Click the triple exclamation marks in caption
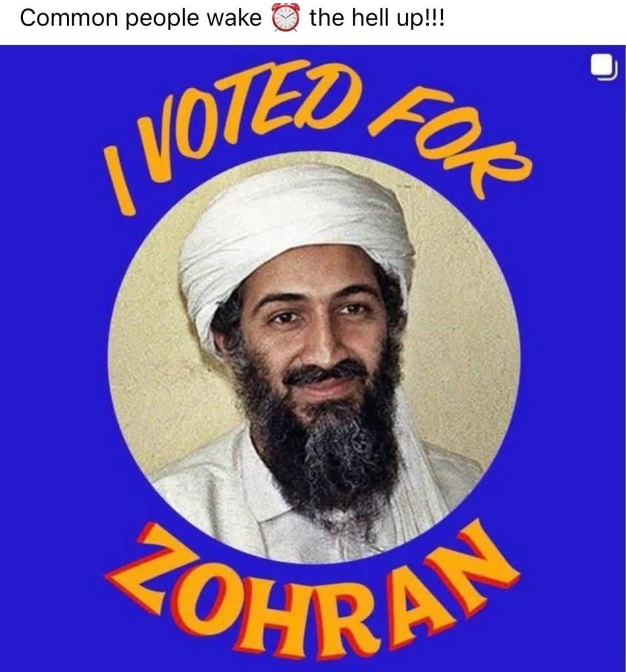The image size is (626, 672). point(434,18)
